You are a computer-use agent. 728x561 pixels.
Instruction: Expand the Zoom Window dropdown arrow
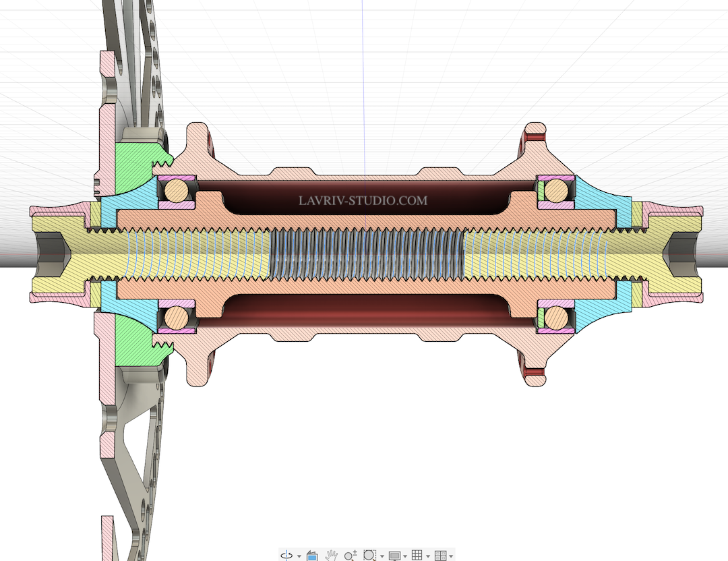[x=382, y=556]
